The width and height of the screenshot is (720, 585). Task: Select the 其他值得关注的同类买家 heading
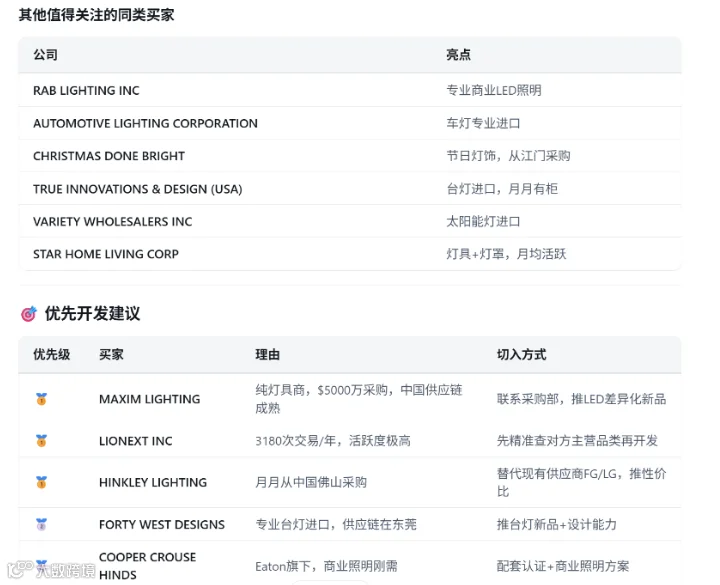click(x=96, y=15)
